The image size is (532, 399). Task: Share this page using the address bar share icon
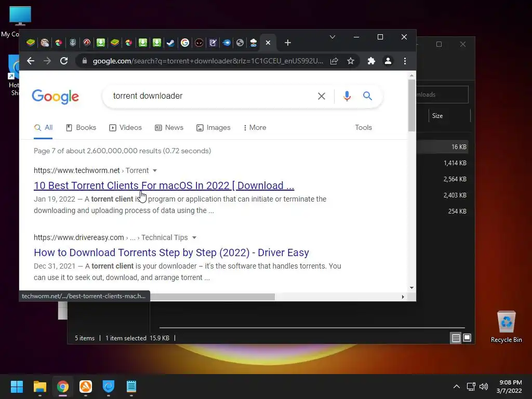pos(334,61)
